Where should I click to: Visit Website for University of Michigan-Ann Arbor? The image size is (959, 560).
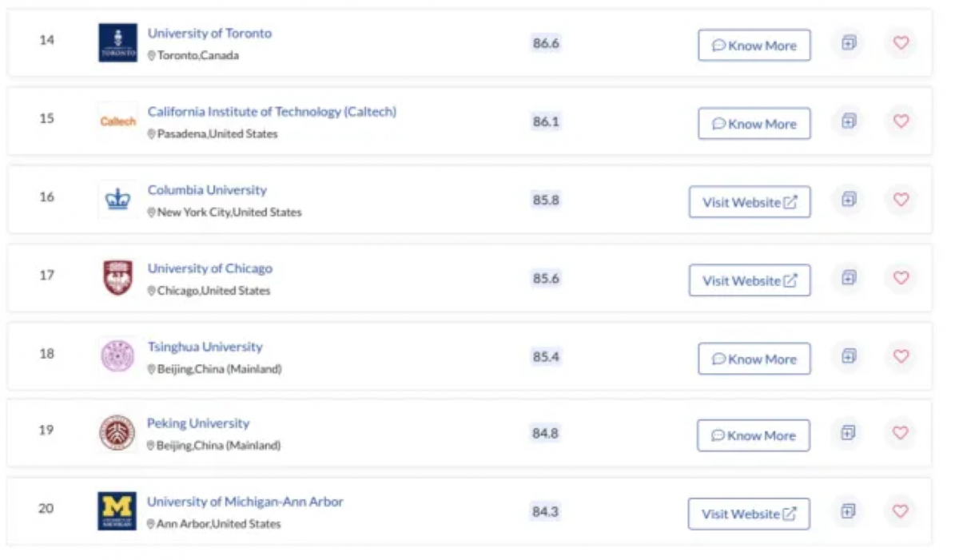pyautogui.click(x=749, y=514)
